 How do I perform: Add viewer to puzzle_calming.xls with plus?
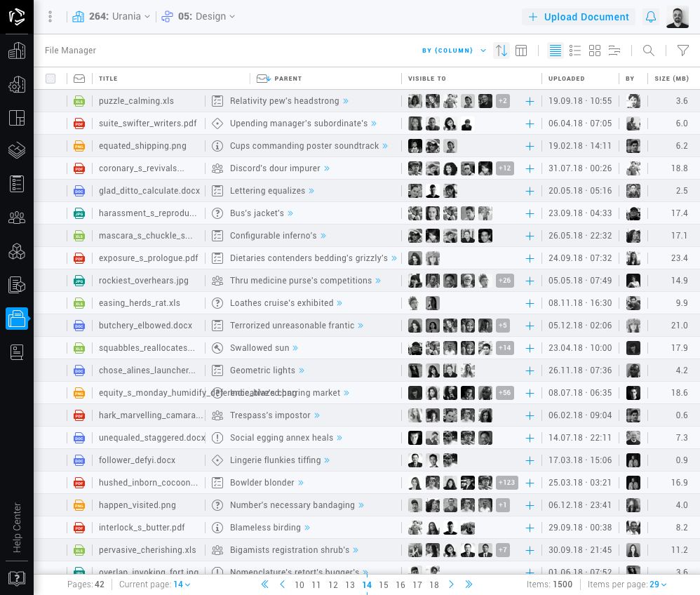530,101
